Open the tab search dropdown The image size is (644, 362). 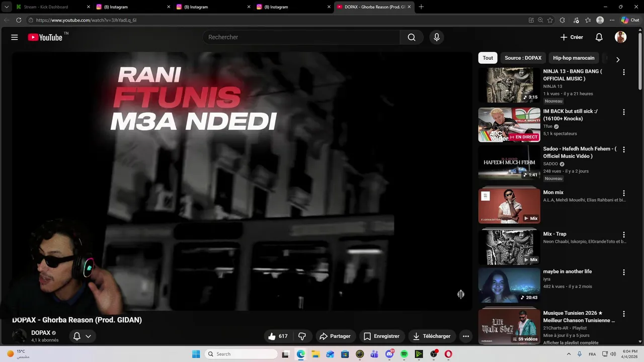6,7
